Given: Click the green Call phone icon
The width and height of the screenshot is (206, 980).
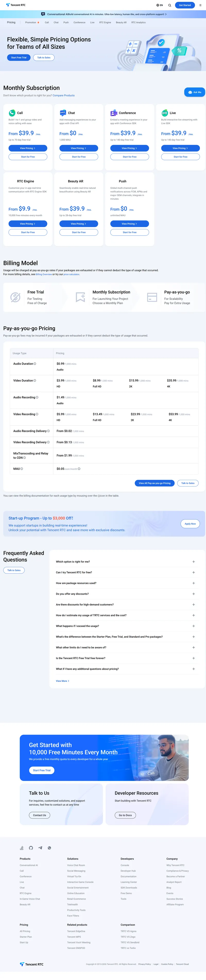Looking at the screenshot, I should tap(12, 113).
